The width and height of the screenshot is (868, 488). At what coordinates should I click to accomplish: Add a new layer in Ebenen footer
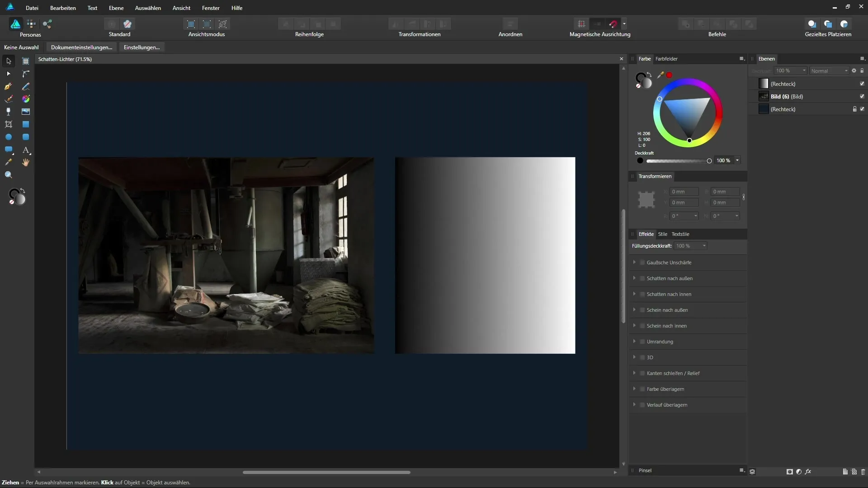(x=845, y=471)
